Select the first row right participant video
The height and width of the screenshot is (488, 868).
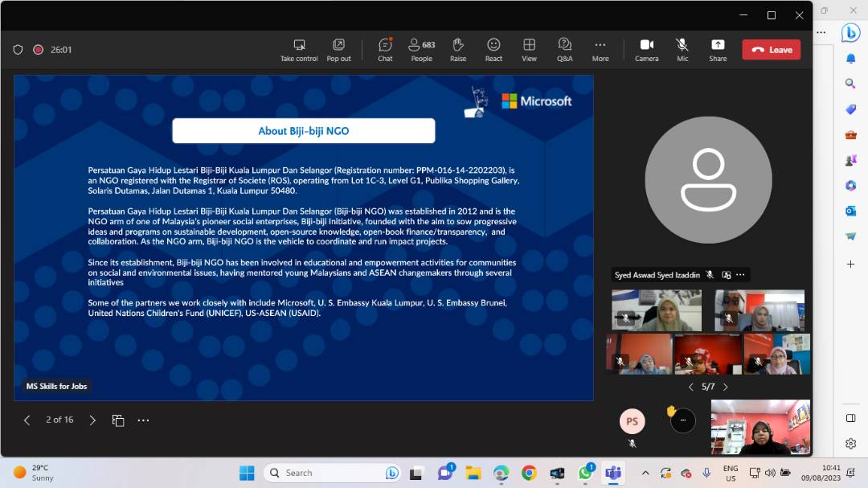coord(759,310)
